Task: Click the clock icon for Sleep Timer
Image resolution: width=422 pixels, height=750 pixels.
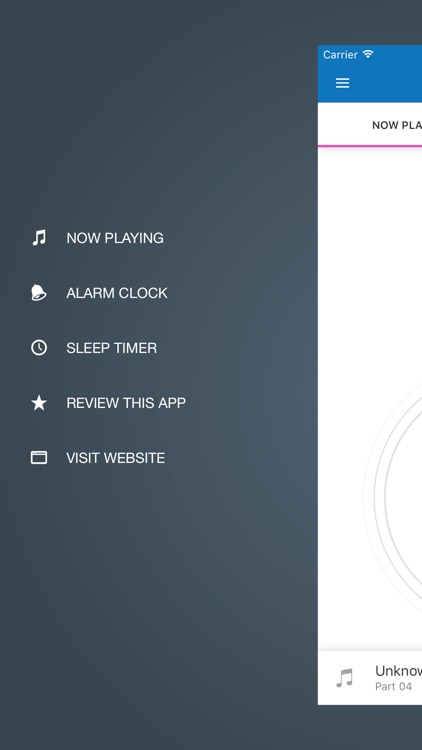Action: point(39,348)
